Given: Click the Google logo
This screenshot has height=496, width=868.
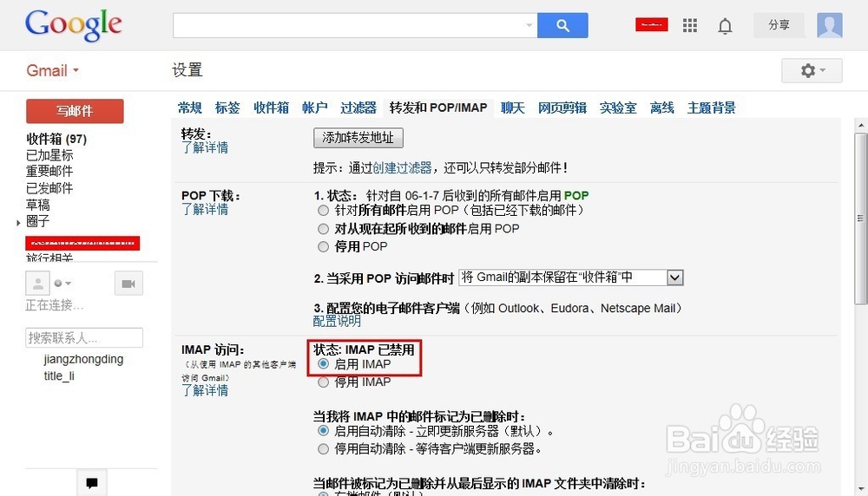Looking at the screenshot, I should [x=73, y=25].
